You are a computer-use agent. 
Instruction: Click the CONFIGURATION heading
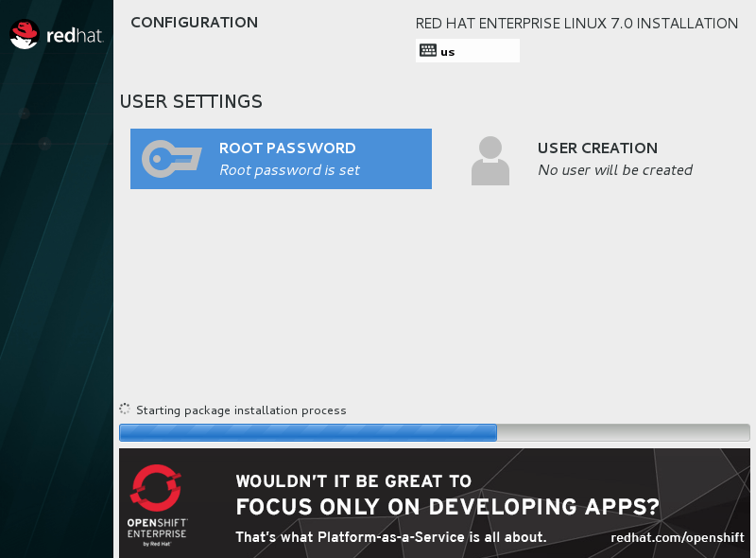(x=194, y=23)
